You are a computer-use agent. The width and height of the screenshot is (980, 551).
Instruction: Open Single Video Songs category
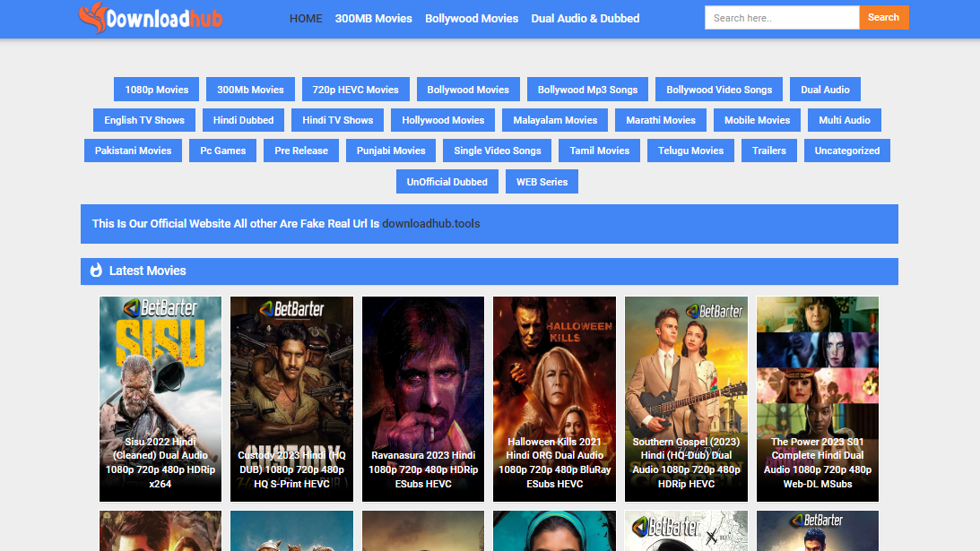pos(498,151)
